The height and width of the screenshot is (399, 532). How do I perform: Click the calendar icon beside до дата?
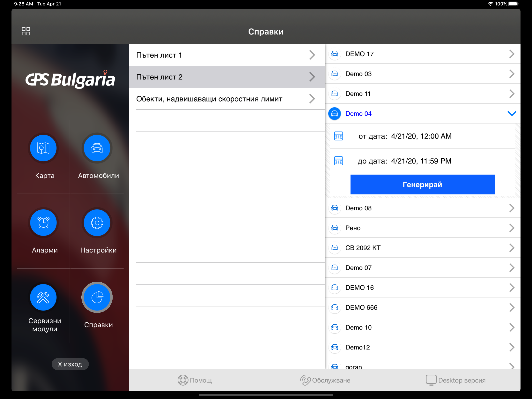pos(338,161)
